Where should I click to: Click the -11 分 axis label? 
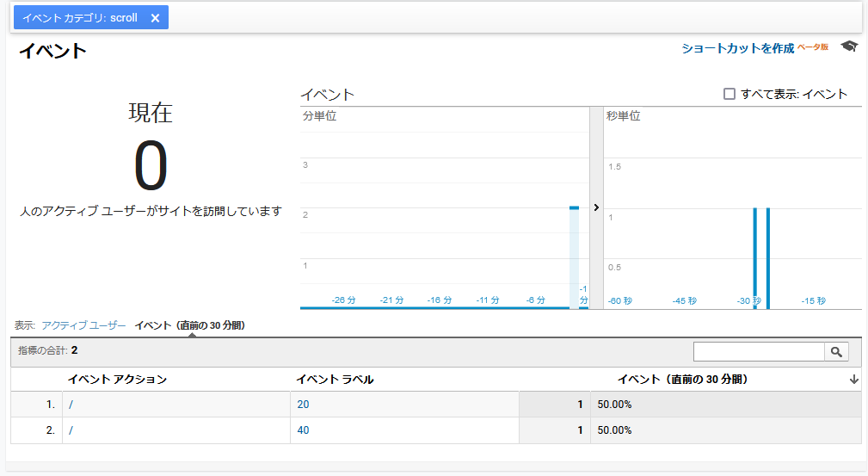click(x=488, y=300)
